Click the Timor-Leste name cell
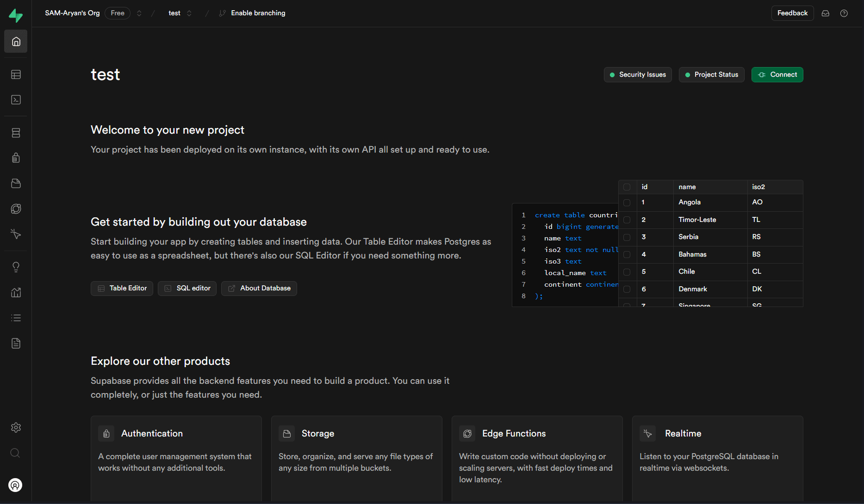Screen dimensions: 864x504 tap(710, 220)
